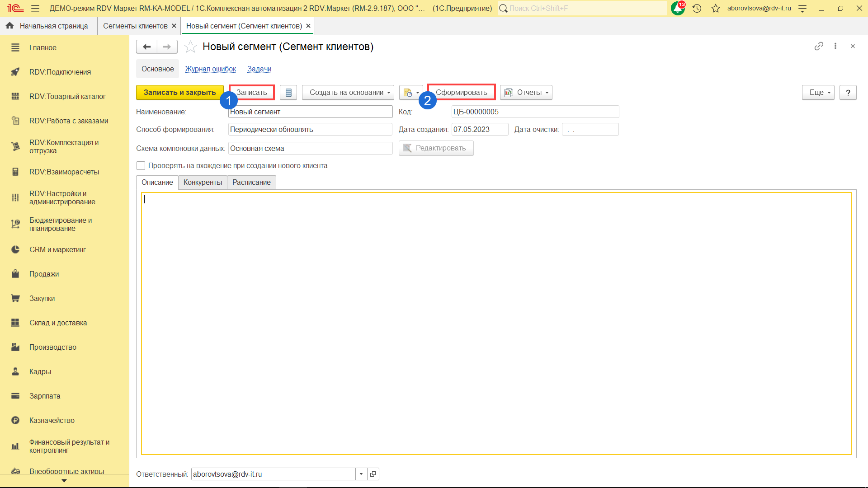Click the favorites star in title bar
This screenshot has width=868, height=488.
pyautogui.click(x=715, y=8)
